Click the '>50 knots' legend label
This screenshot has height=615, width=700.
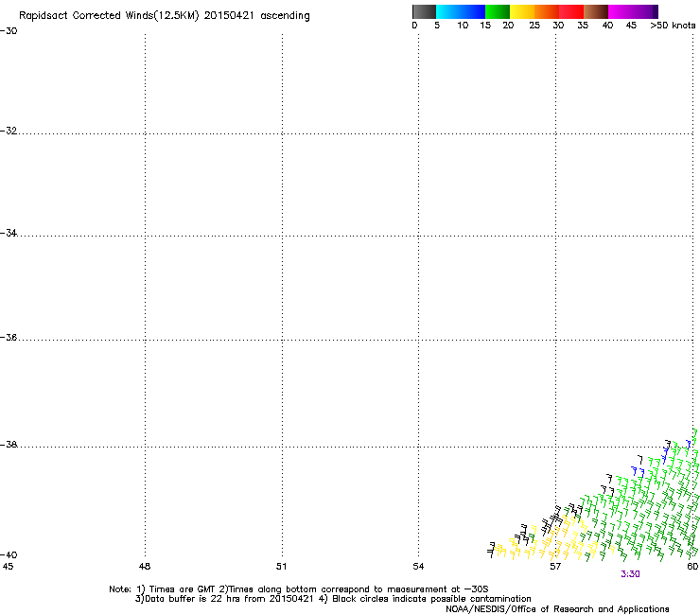673,26
